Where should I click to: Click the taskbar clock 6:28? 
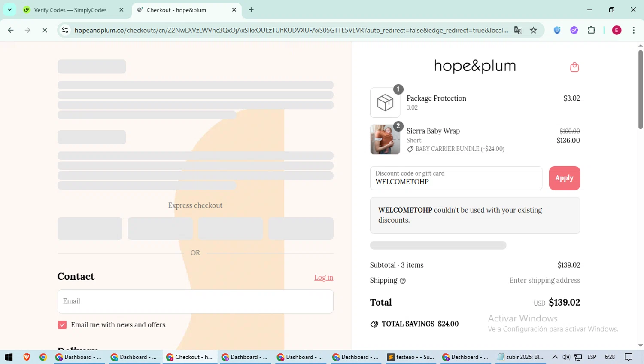click(x=610, y=357)
